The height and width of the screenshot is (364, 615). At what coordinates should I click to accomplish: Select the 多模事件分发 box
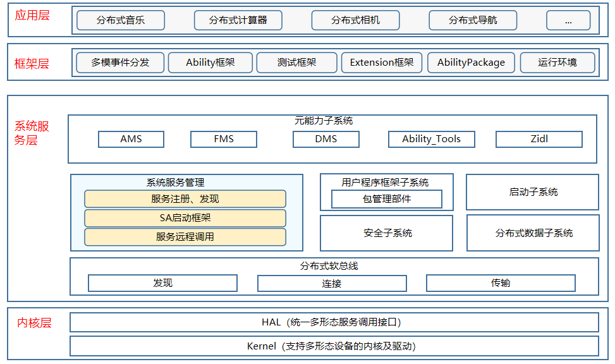click(120, 63)
